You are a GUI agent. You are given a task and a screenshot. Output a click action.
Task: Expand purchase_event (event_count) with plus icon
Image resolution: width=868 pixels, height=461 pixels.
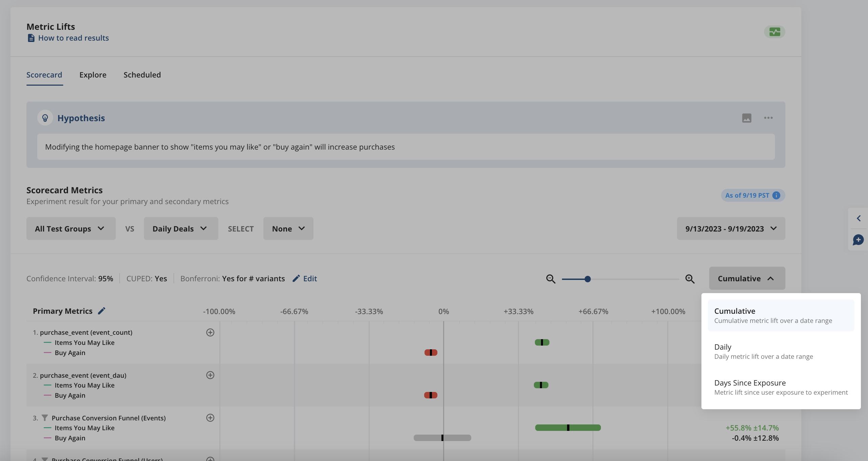pos(210,332)
